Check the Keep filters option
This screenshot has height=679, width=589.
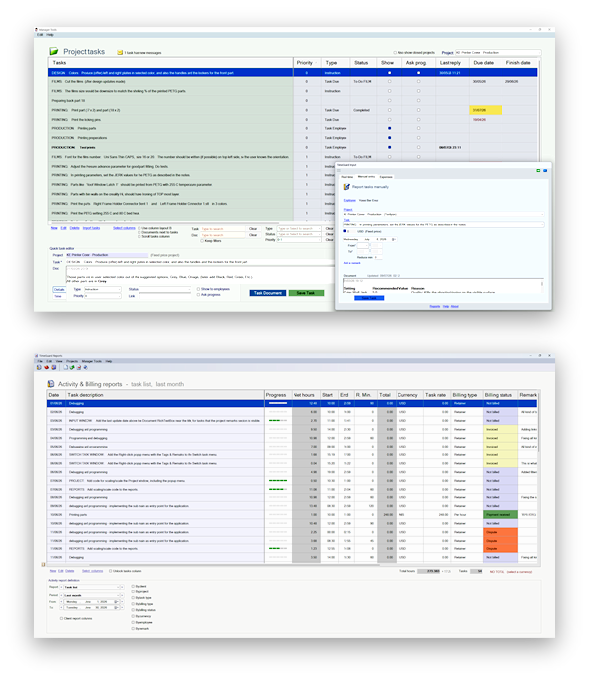click(x=202, y=241)
